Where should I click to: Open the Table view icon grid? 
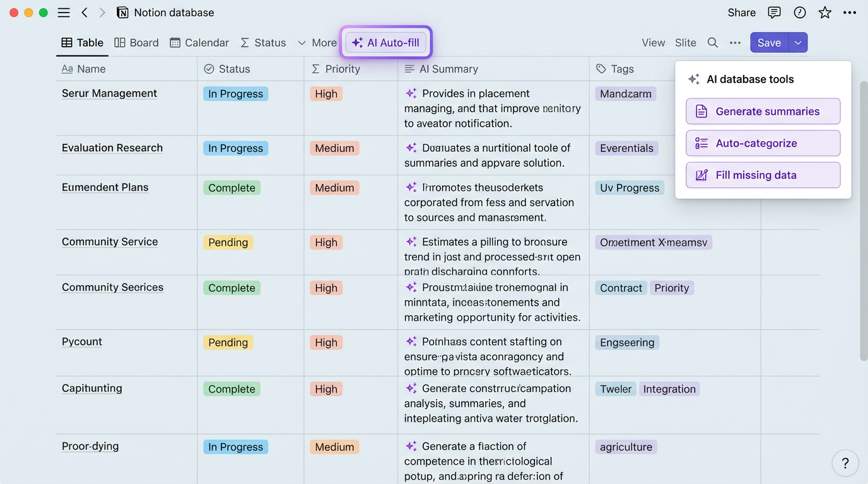tap(67, 42)
